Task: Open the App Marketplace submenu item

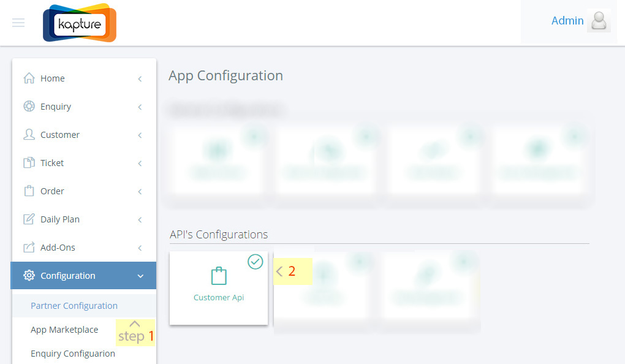Action: click(x=64, y=330)
